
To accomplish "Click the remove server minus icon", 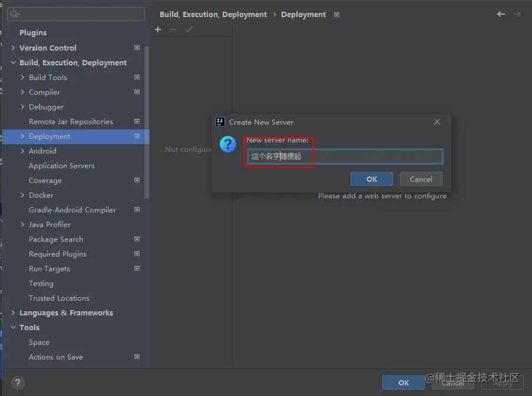I will tap(173, 29).
